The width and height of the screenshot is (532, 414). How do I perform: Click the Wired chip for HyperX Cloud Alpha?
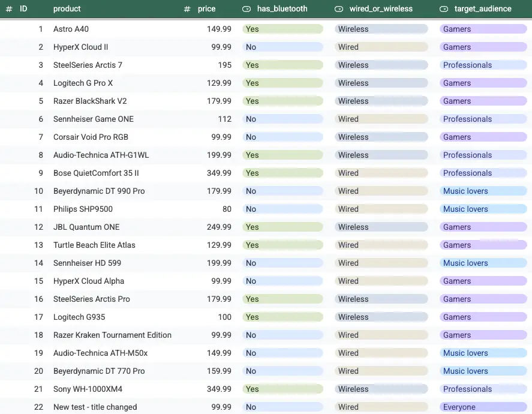[381, 281]
